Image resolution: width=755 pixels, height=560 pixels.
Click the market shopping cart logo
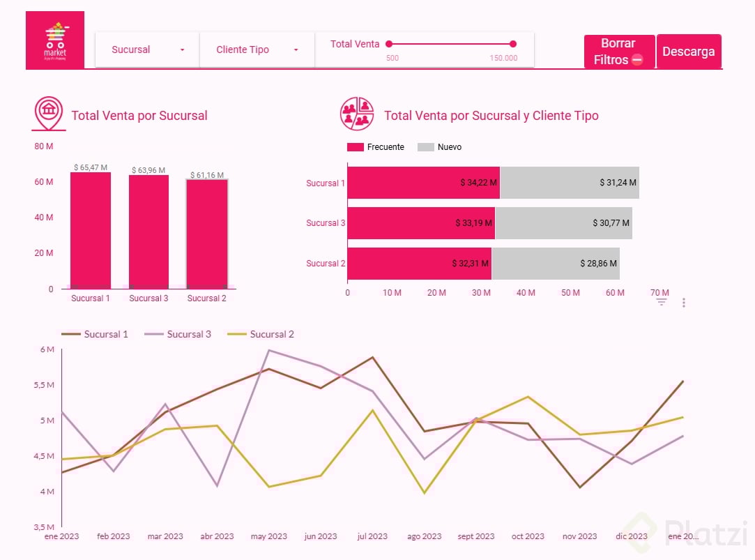pyautogui.click(x=55, y=40)
